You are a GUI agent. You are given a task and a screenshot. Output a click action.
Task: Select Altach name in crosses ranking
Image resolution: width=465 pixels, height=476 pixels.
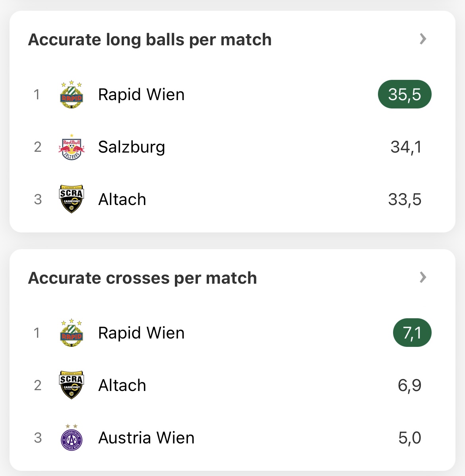[x=122, y=385]
